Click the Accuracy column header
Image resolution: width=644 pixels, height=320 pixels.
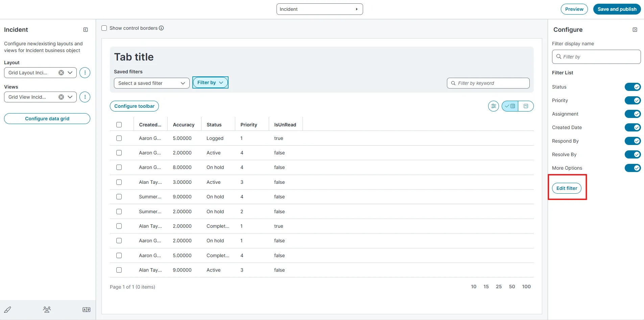pos(184,125)
